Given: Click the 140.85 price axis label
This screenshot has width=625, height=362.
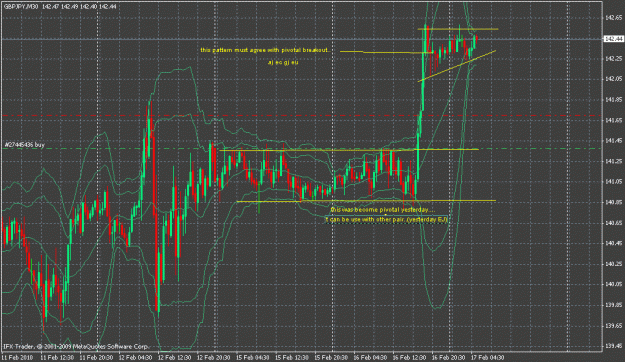Looking at the screenshot, I should (x=613, y=202).
